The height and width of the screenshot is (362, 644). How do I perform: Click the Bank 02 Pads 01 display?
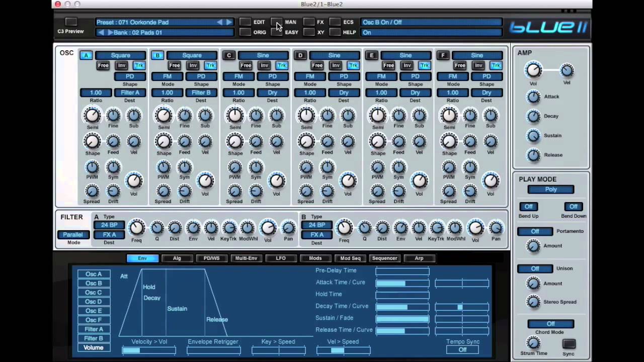coord(165,32)
